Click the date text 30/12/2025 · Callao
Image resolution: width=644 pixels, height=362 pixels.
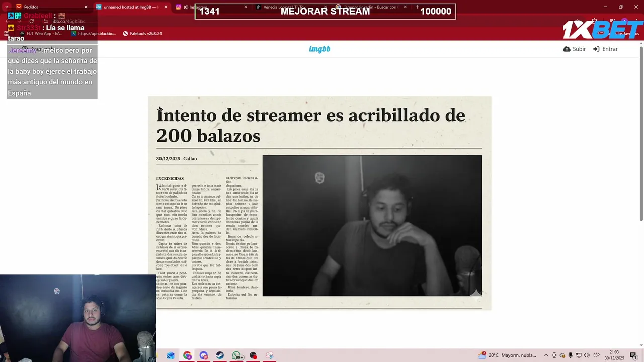tap(177, 159)
